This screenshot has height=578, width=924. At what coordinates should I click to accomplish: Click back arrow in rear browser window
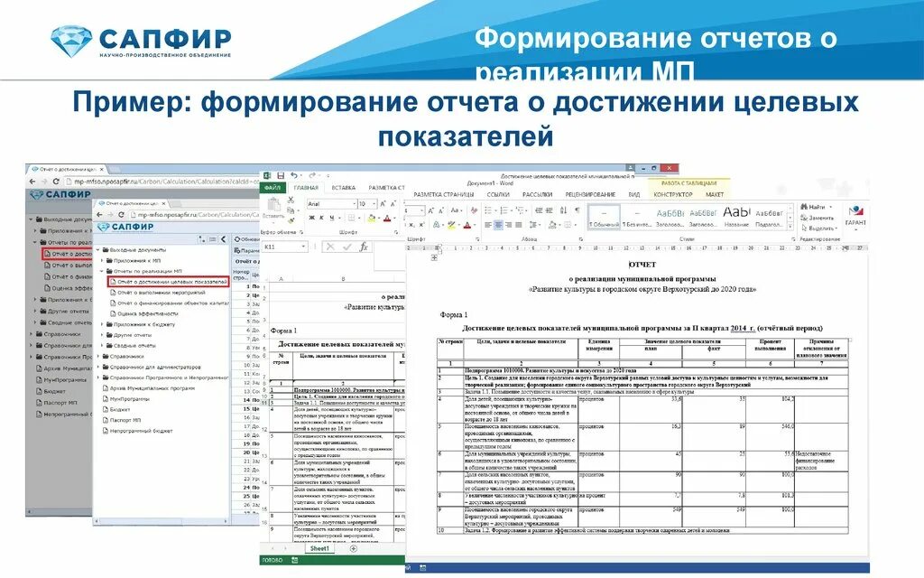tap(33, 182)
